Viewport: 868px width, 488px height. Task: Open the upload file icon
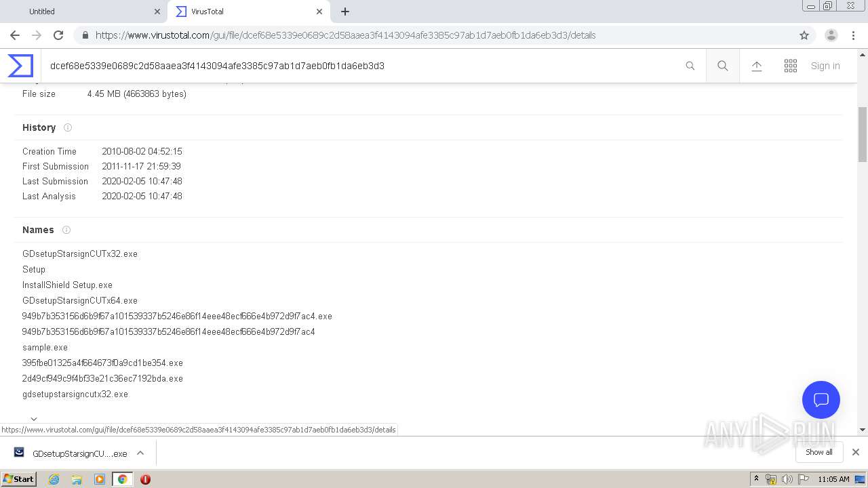pyautogui.click(x=757, y=66)
